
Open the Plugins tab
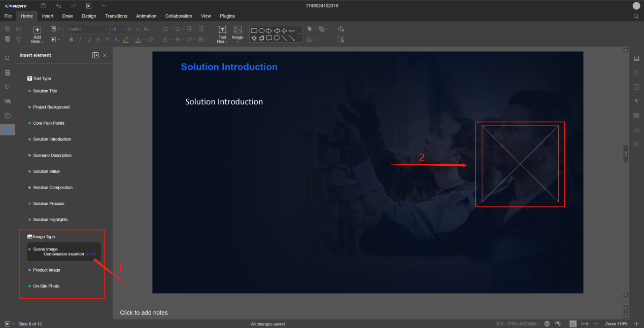(x=227, y=16)
